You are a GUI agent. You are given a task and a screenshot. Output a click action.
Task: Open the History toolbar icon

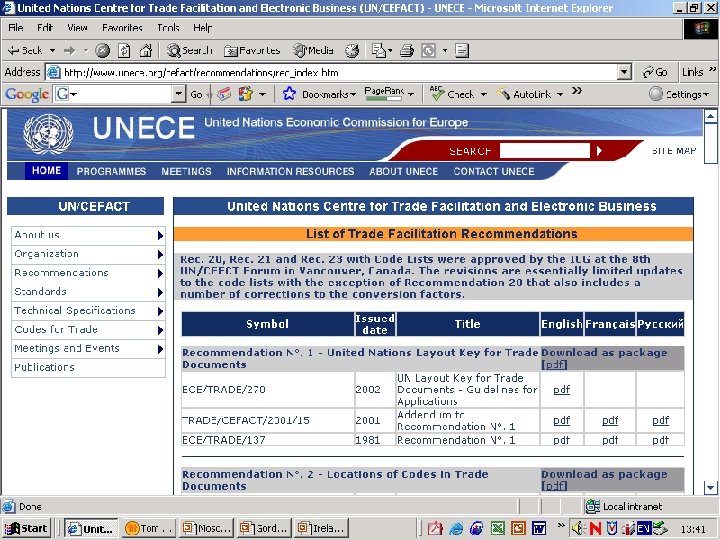[x=352, y=51]
